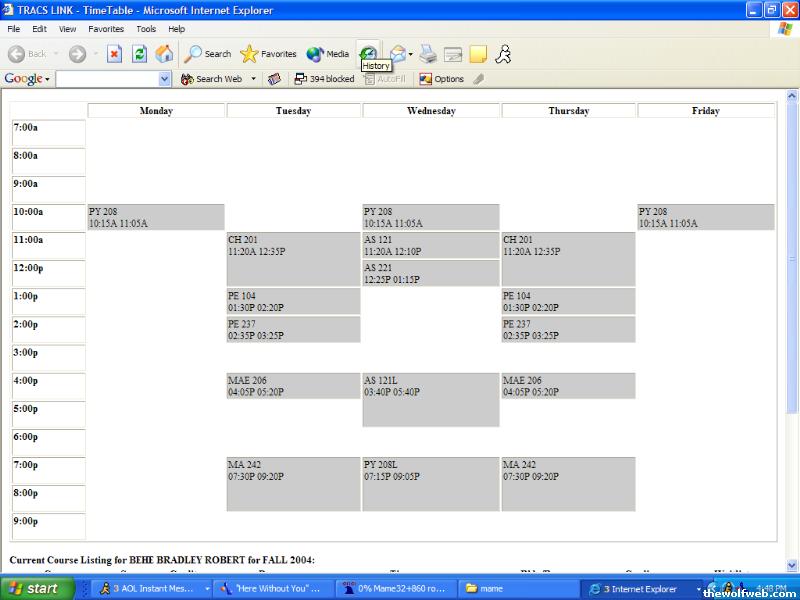
Task: Open the Search Web dropdown arrow
Action: (254, 79)
